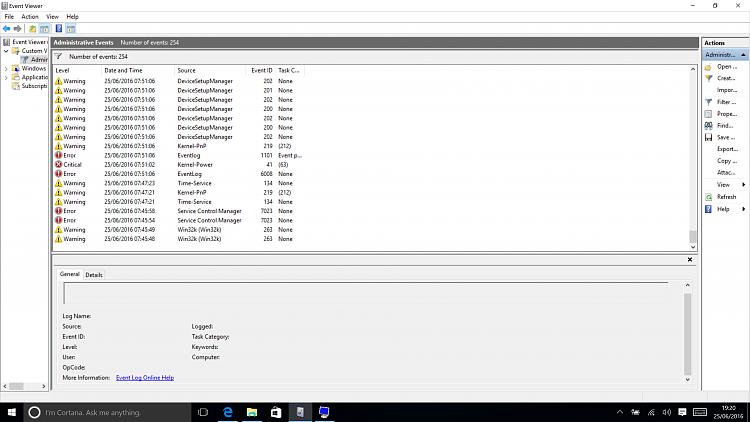Expand Applications and Services Logs node

click(7, 77)
